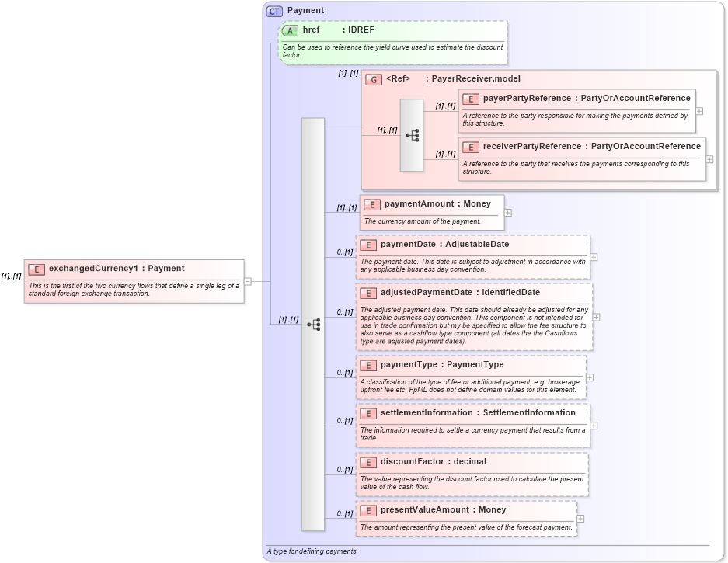Click the E icon of receiverPartyReference
Screen dimensions: 728x563
pos(469,147)
